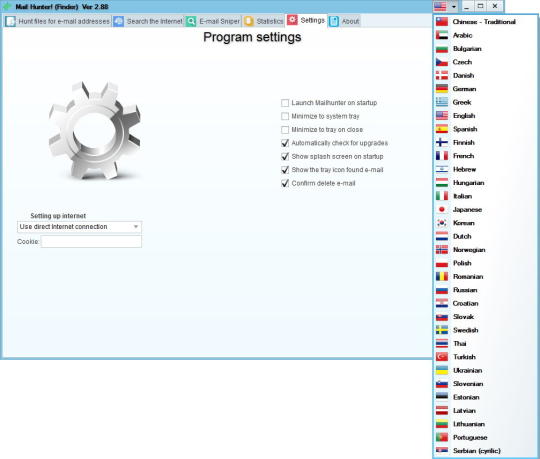
Task: Select Lithuanian language
Action: pyautogui.click(x=485, y=424)
